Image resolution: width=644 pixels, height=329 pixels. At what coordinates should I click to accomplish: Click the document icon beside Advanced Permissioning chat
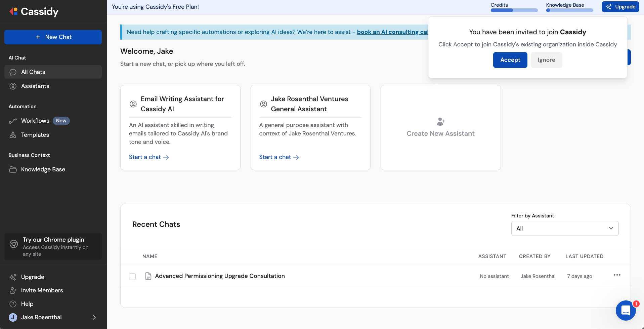coord(148,276)
